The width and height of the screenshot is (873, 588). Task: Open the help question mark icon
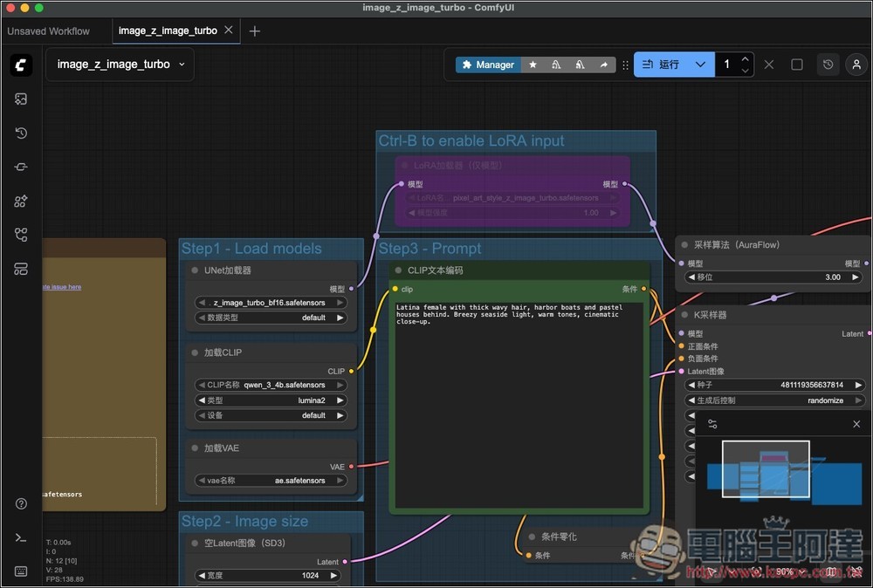click(x=21, y=504)
